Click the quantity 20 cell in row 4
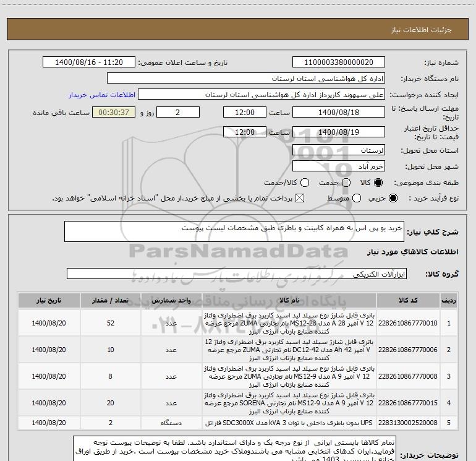Image resolution: width=476 pixels, height=461 pixels. click(110, 403)
